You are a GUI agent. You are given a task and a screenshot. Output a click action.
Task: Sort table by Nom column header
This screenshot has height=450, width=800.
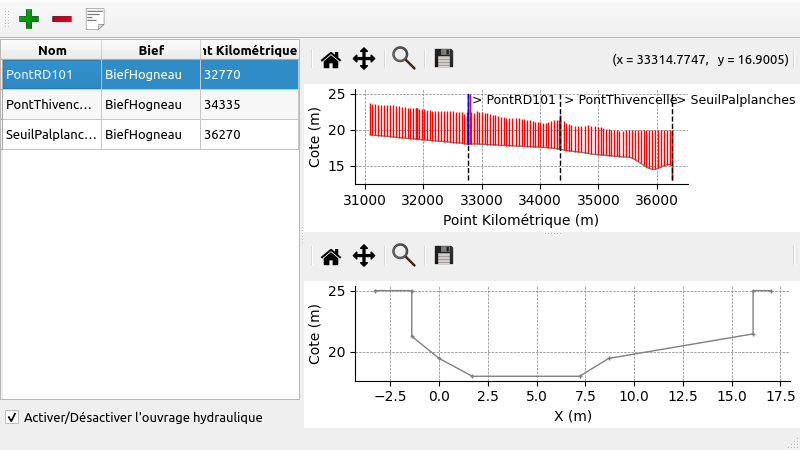[x=52, y=50]
